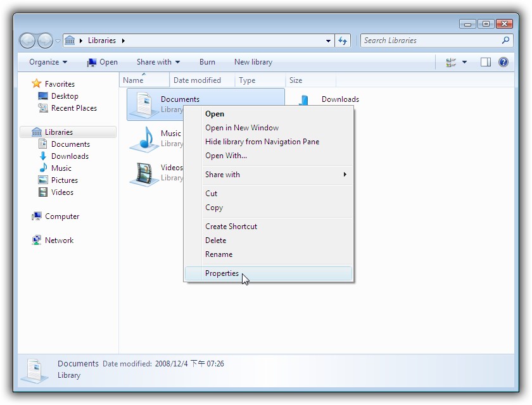Viewport: 532px width, 405px height.
Task: Select Desktop under Favorites
Action: (65, 96)
